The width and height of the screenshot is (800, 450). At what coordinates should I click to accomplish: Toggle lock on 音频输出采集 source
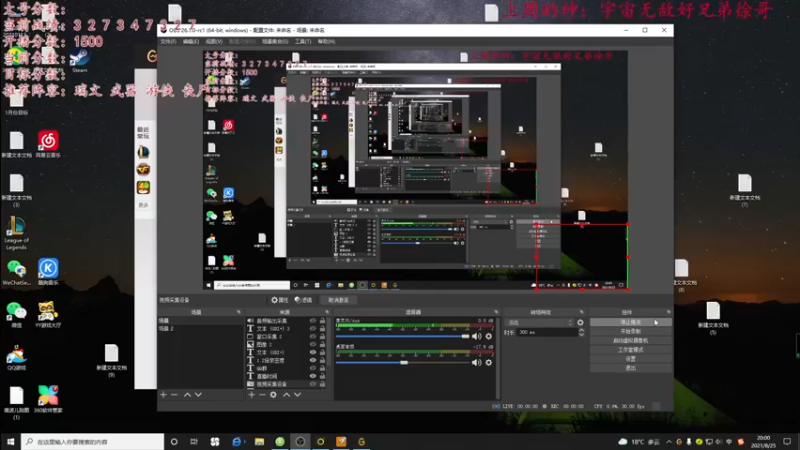322,321
